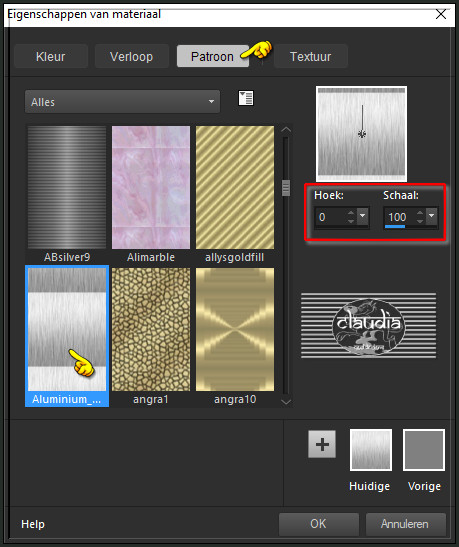Pick the angra10 pattern thumbnail
The height and width of the screenshot is (547, 459).
[235, 329]
